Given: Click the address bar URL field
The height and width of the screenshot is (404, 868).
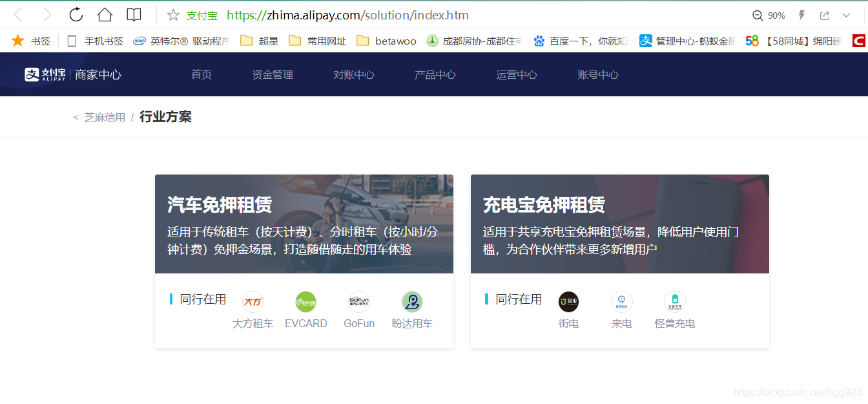Looking at the screenshot, I should 348,15.
